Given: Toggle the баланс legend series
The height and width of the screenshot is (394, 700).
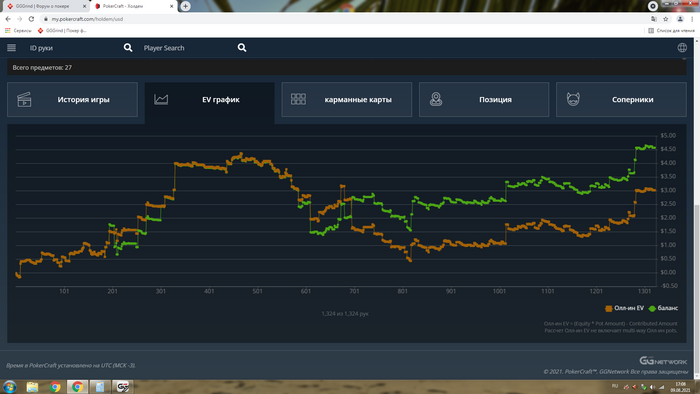Looking at the screenshot, I should (x=663, y=308).
